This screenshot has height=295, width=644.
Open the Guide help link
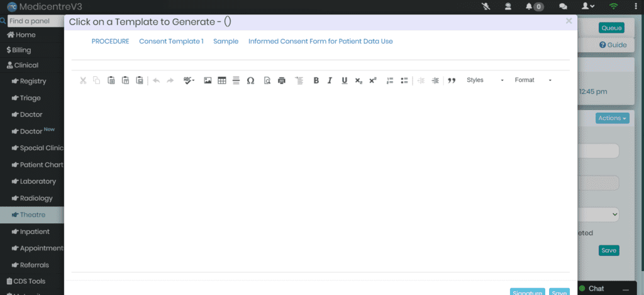(613, 45)
